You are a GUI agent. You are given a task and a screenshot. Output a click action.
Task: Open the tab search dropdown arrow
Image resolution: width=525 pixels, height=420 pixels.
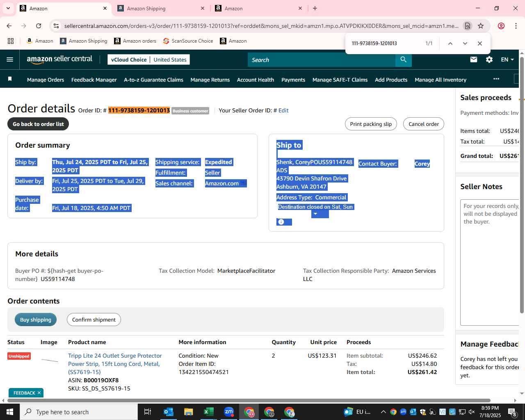[8, 8]
